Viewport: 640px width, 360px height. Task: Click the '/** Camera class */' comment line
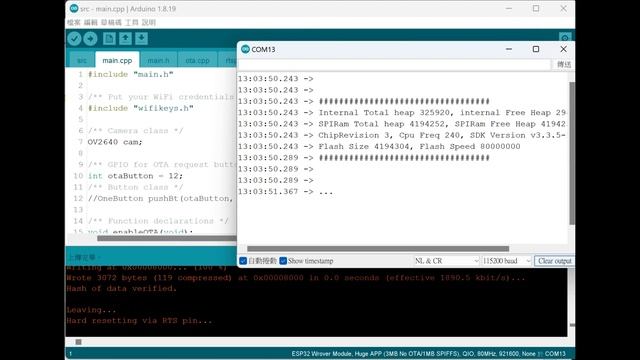coord(136,131)
